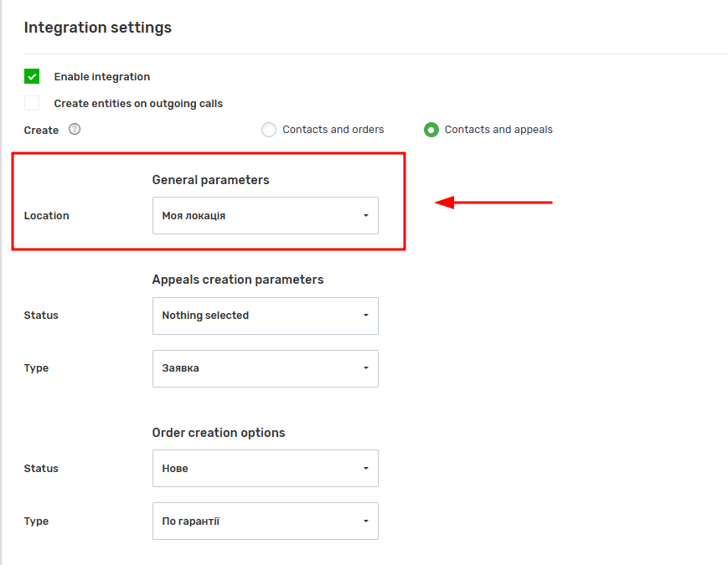Check Create entities on outgoing calls
Image resolution: width=728 pixels, height=565 pixels.
click(x=32, y=103)
